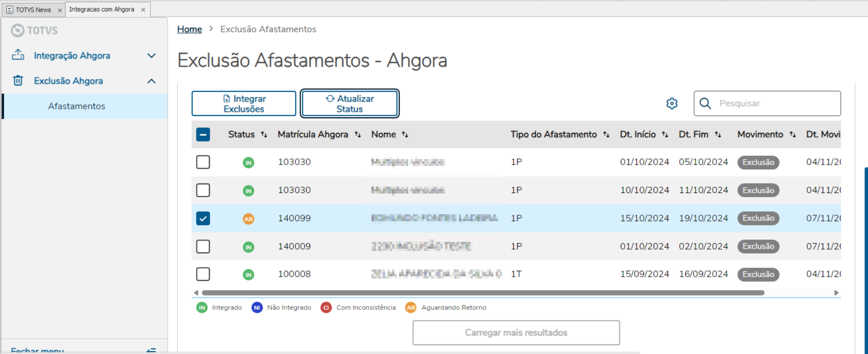Click Dt. Fim cell 05/10/2024
Viewport: 868px width, 354px height.
tap(704, 162)
